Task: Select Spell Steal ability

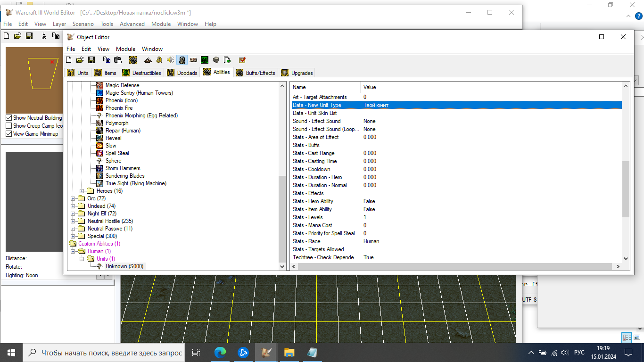Action: tap(117, 153)
